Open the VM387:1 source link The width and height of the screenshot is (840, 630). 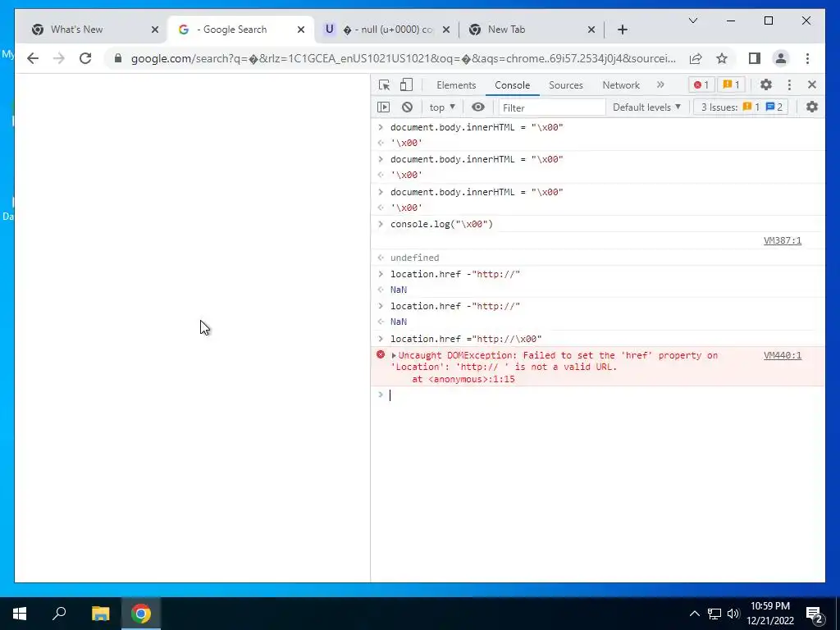coord(782,240)
